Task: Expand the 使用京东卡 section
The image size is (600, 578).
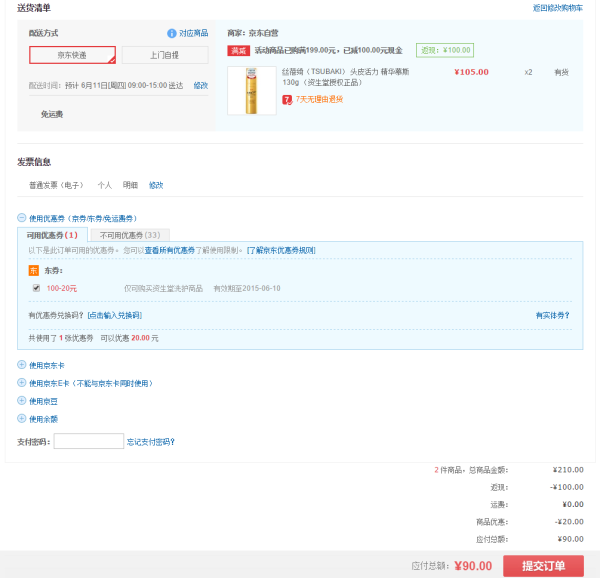Action: click(x=21, y=365)
